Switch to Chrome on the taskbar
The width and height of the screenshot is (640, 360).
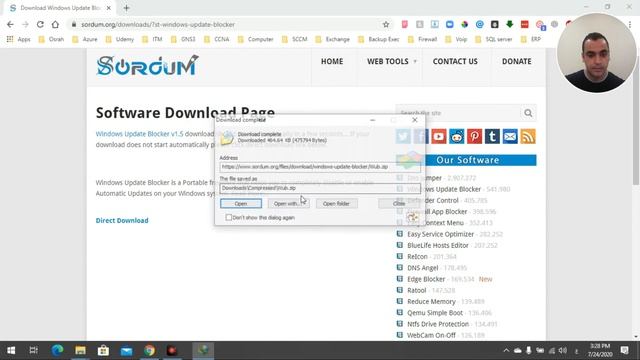coord(149,350)
